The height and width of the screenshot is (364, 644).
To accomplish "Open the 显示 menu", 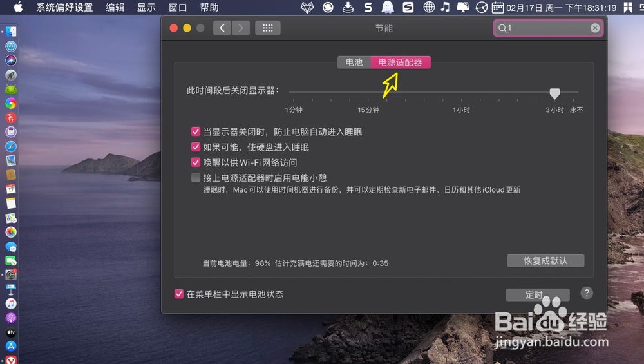I will [146, 7].
